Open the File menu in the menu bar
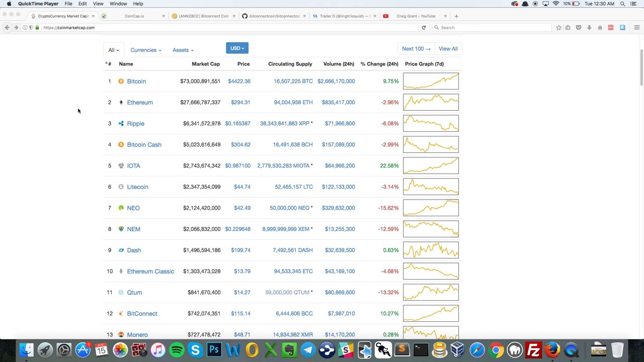 tap(68, 4)
